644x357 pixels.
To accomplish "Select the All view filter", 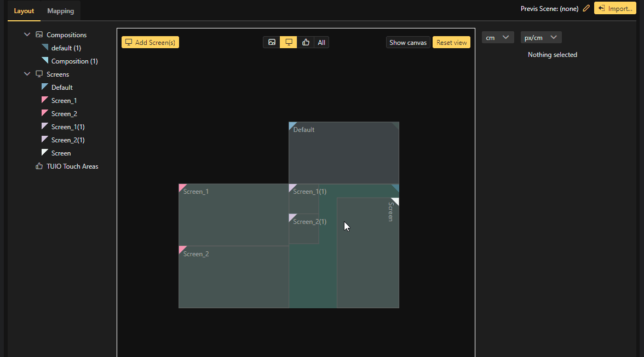I will (321, 42).
